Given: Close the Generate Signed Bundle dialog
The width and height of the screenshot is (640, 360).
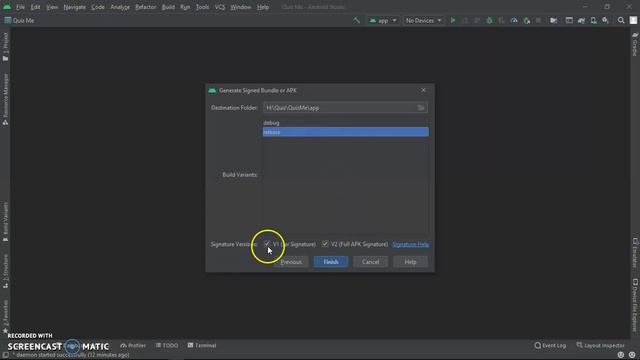Looking at the screenshot, I should tap(423, 90).
